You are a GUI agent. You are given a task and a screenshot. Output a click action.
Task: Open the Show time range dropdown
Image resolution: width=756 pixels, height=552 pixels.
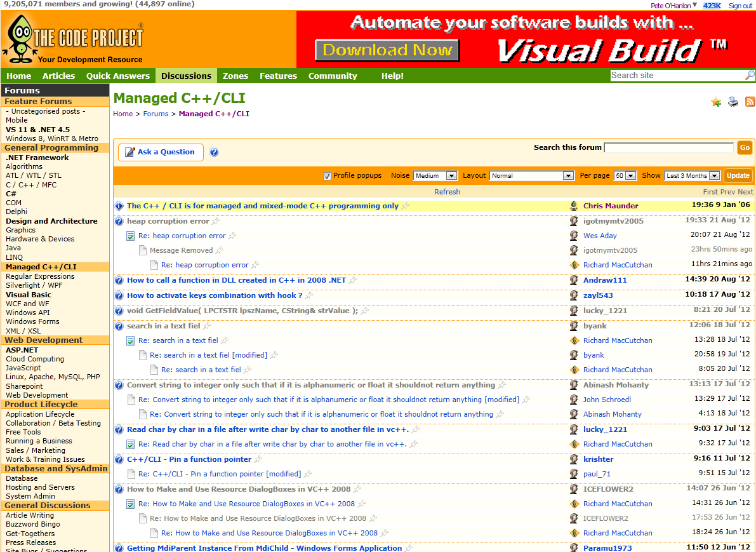click(693, 175)
